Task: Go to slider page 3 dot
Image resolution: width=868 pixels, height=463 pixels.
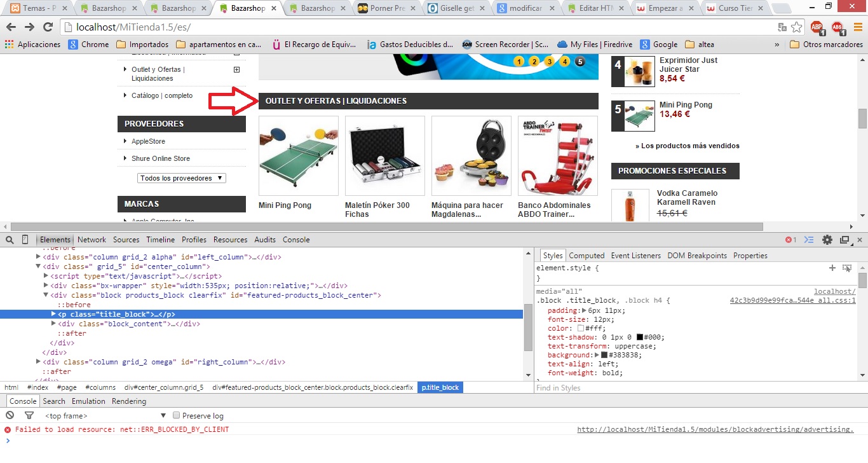Action: (550, 62)
